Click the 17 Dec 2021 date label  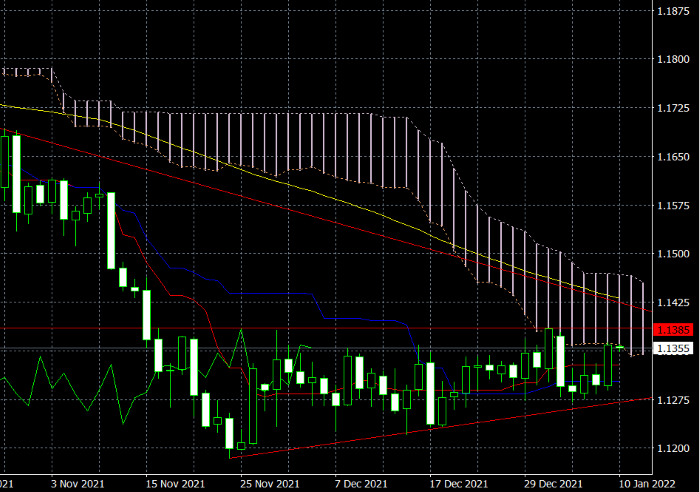click(458, 484)
